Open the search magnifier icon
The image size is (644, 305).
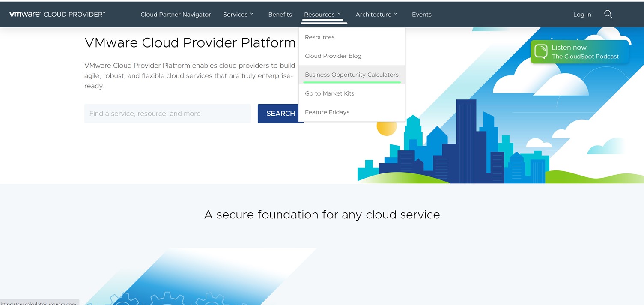pos(608,14)
